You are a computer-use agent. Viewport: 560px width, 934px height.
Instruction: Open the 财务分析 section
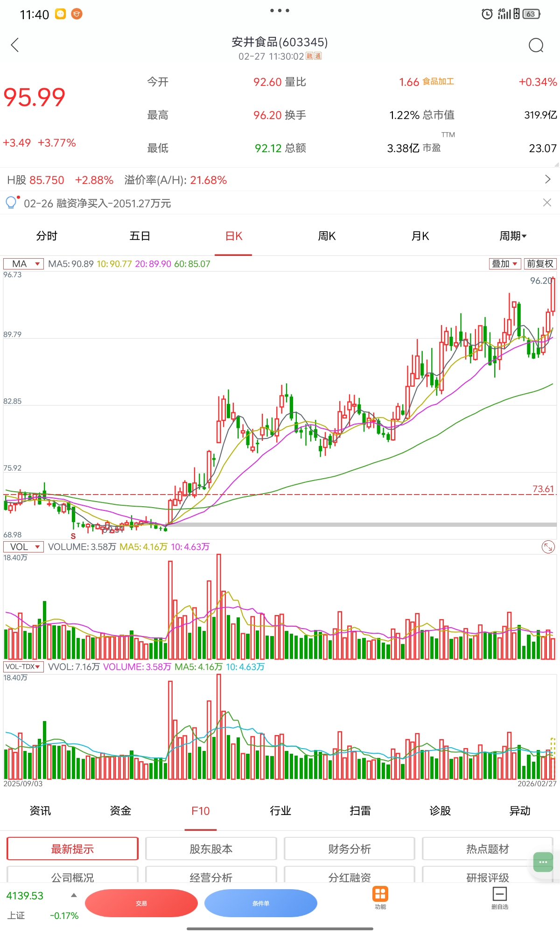click(x=350, y=849)
